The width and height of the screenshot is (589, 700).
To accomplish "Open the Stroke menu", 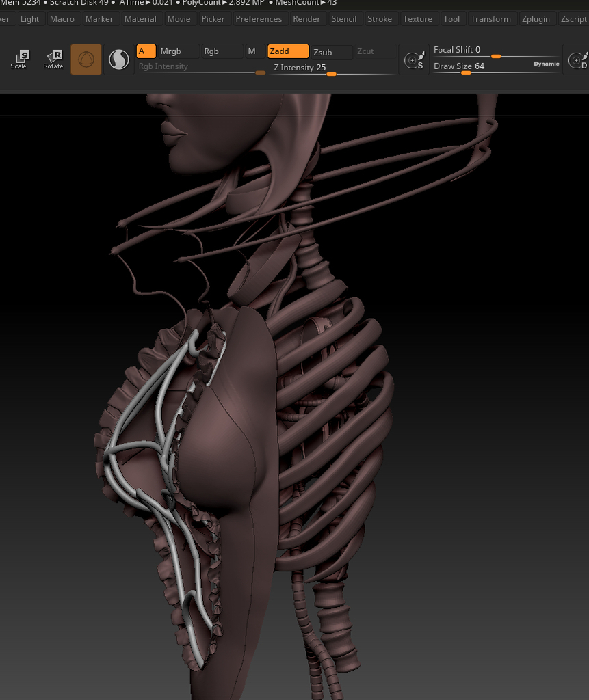I will pos(380,18).
